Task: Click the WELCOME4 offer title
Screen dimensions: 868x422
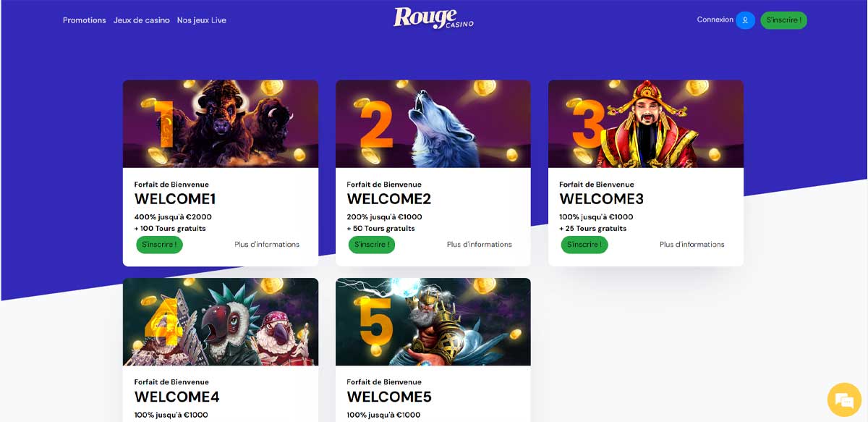Action: click(177, 397)
